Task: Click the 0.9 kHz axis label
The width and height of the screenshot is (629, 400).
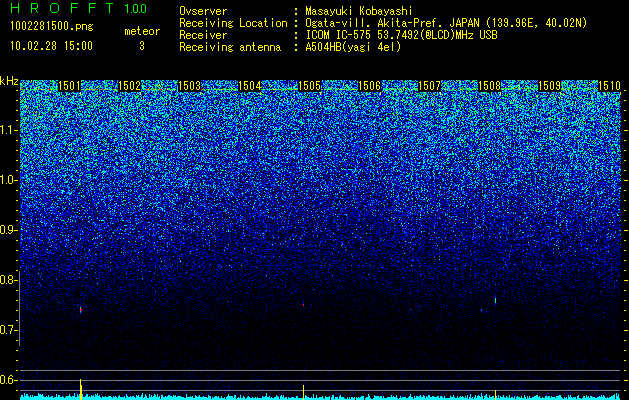Action: (9, 230)
